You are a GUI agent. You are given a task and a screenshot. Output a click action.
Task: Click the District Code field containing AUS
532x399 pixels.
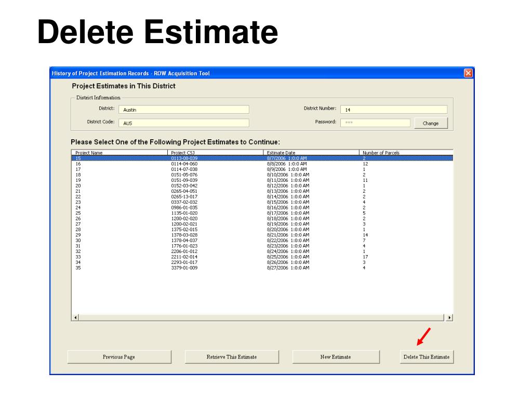184,123
